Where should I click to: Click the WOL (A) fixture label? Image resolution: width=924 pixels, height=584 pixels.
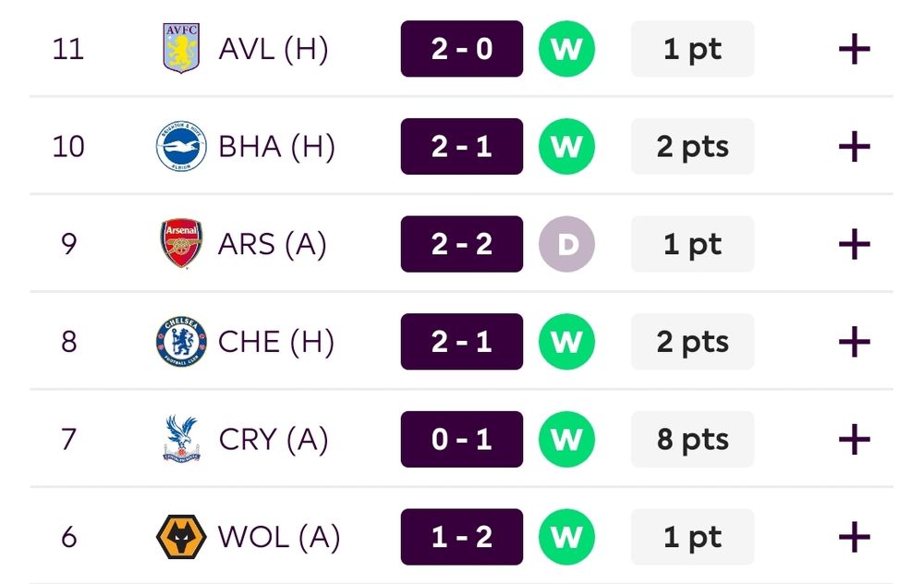(x=279, y=537)
